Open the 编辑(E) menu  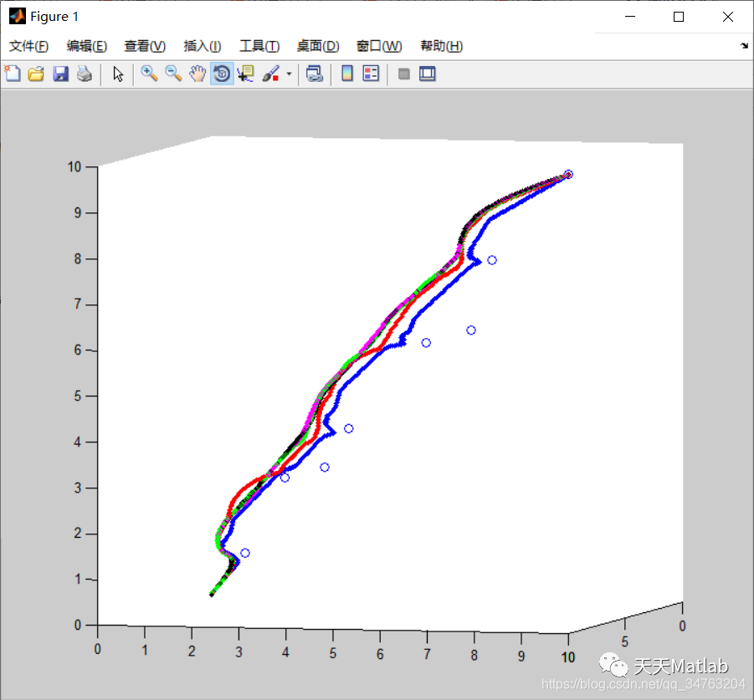87,46
